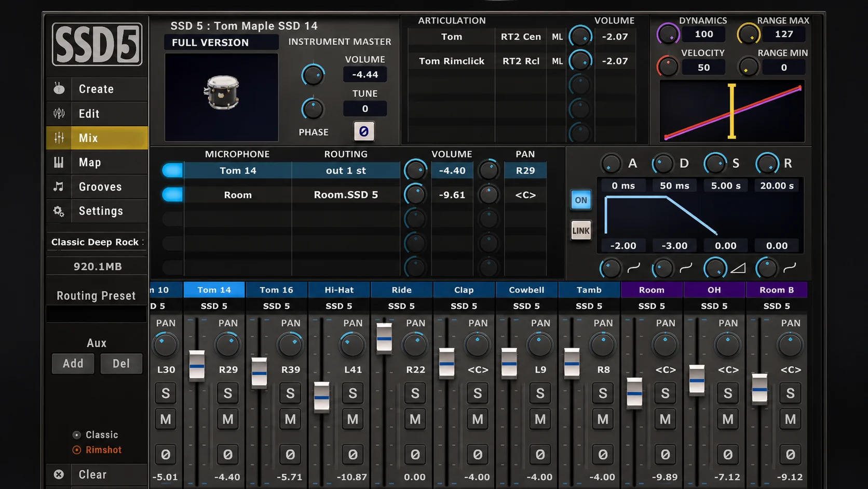Open the Create page
Viewport: 868px width, 489px height.
click(97, 89)
